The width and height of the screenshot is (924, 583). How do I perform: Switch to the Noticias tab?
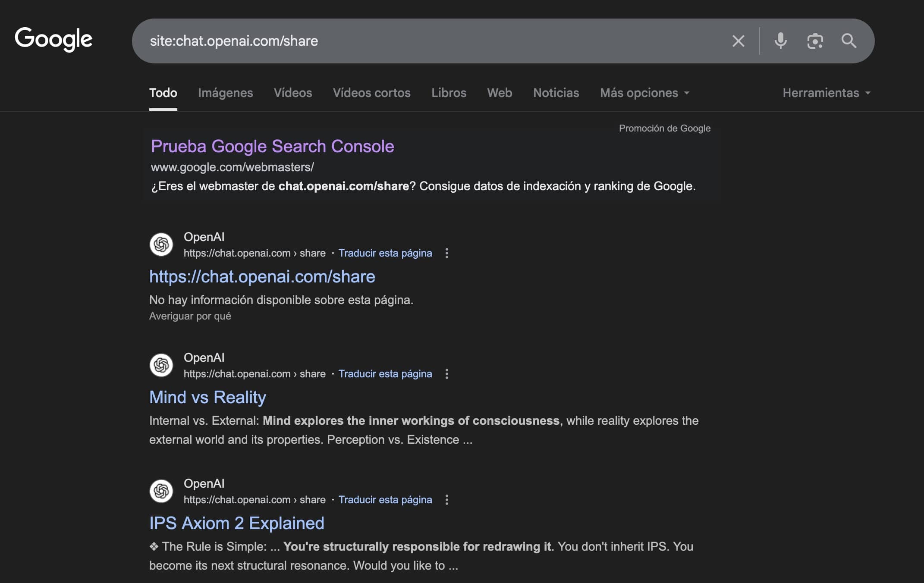[x=556, y=93]
